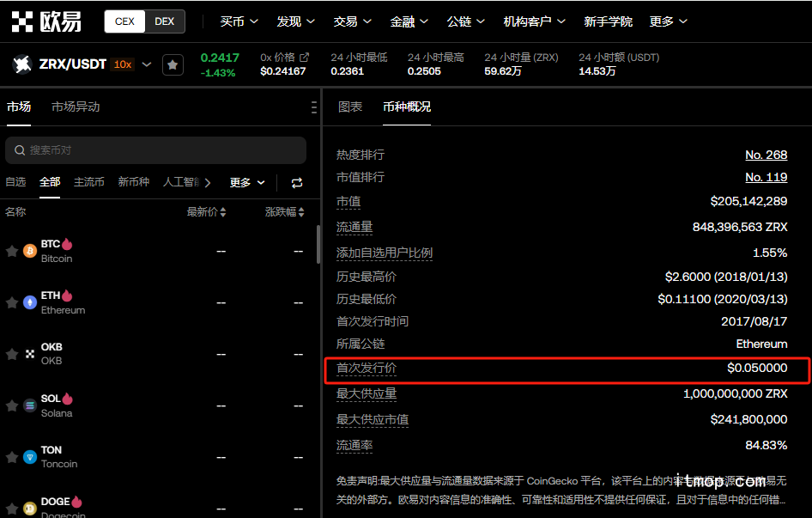Click the 最大供应市值 label
812x518 pixels.
[x=373, y=419]
